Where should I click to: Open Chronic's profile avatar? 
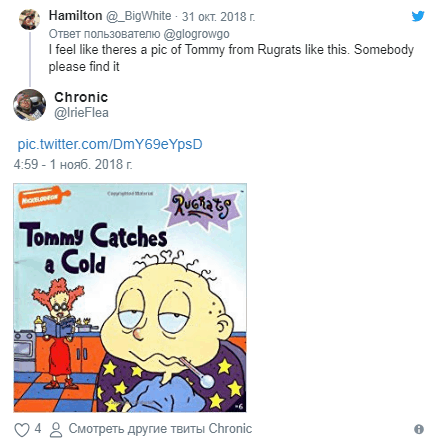[29, 105]
